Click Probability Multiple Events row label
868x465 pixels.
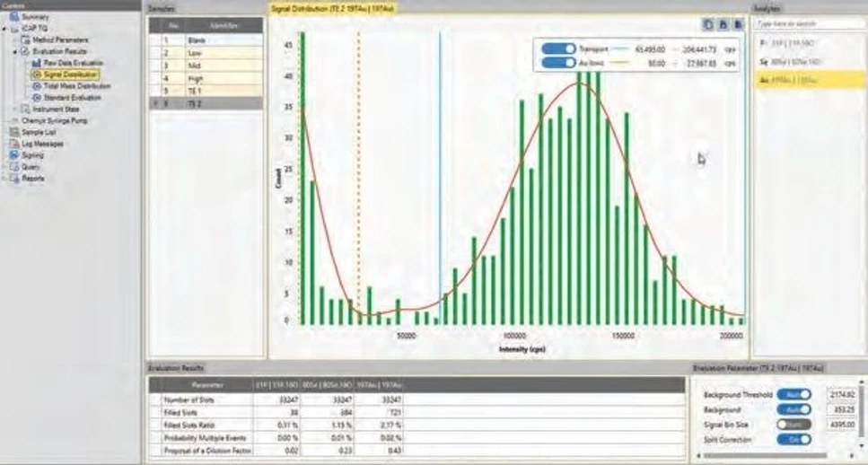[x=206, y=438]
